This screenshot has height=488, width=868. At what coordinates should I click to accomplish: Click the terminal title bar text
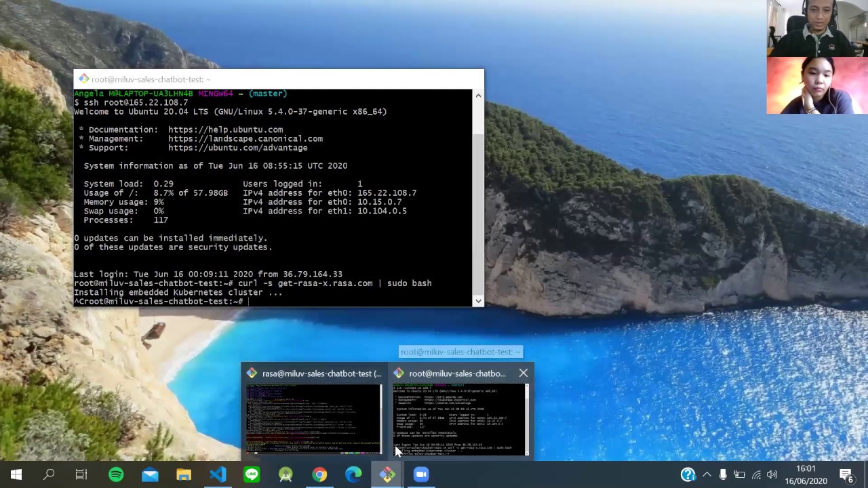click(151, 79)
